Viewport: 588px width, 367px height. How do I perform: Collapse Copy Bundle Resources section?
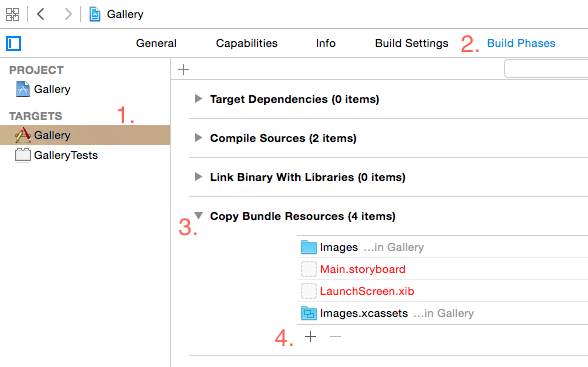198,216
